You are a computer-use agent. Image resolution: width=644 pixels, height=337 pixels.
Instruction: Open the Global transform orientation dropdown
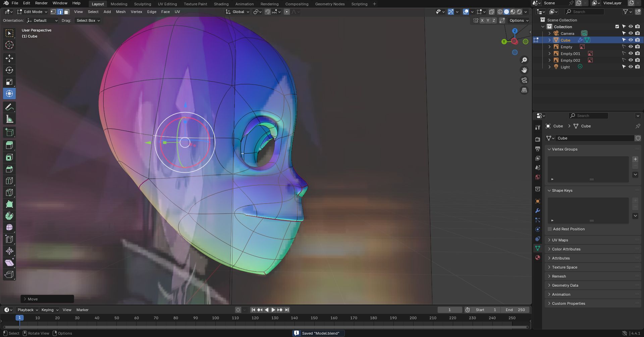tap(238, 12)
